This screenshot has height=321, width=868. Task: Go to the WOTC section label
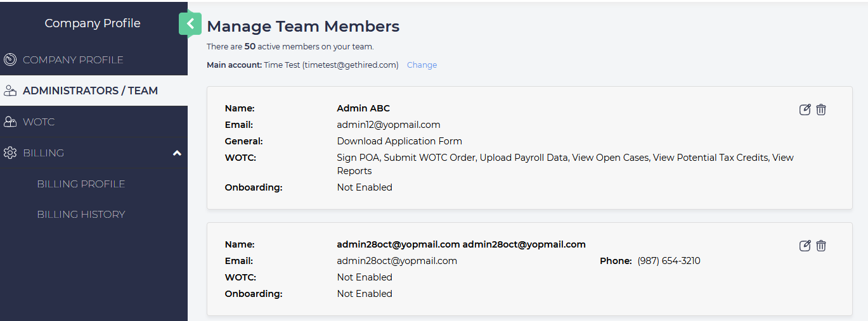tap(39, 122)
